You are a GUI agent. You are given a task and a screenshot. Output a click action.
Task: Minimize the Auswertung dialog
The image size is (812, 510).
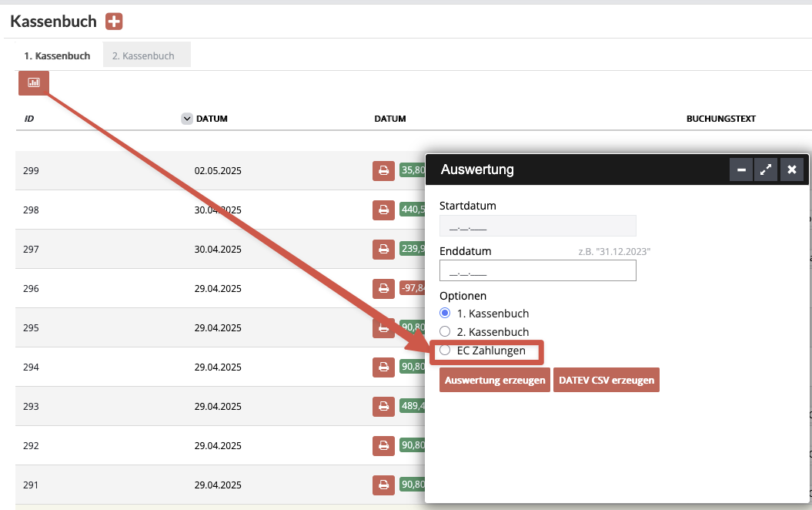click(740, 169)
